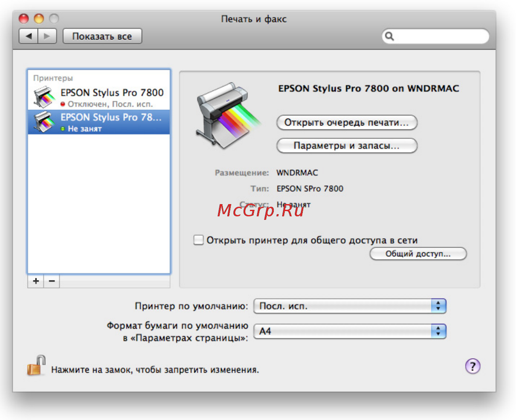Select the offline EPSON Stylus Pro 7800 printer
This screenshot has width=516, height=420.
point(99,97)
